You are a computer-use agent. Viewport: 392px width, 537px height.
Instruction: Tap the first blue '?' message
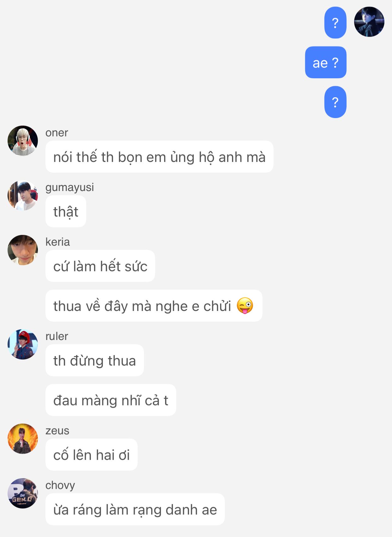336,23
